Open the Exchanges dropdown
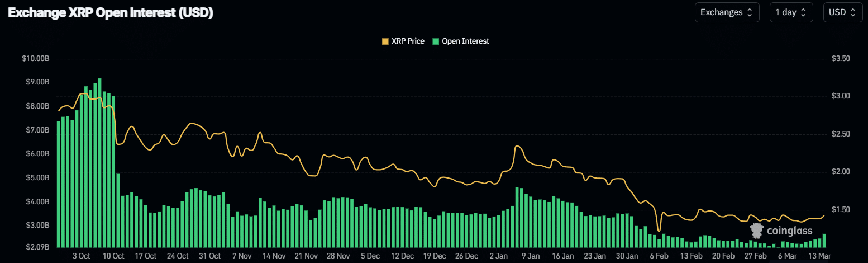Image resolution: width=868 pixels, height=263 pixels. click(726, 12)
